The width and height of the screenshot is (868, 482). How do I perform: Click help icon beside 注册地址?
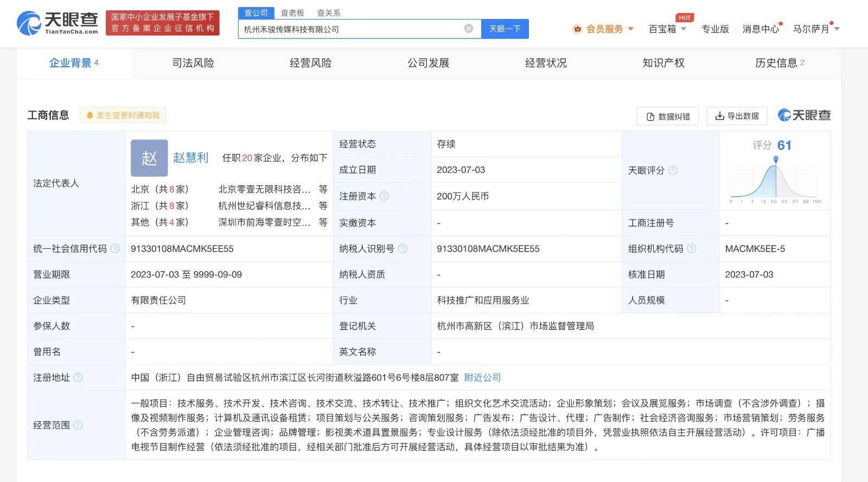click(78, 377)
